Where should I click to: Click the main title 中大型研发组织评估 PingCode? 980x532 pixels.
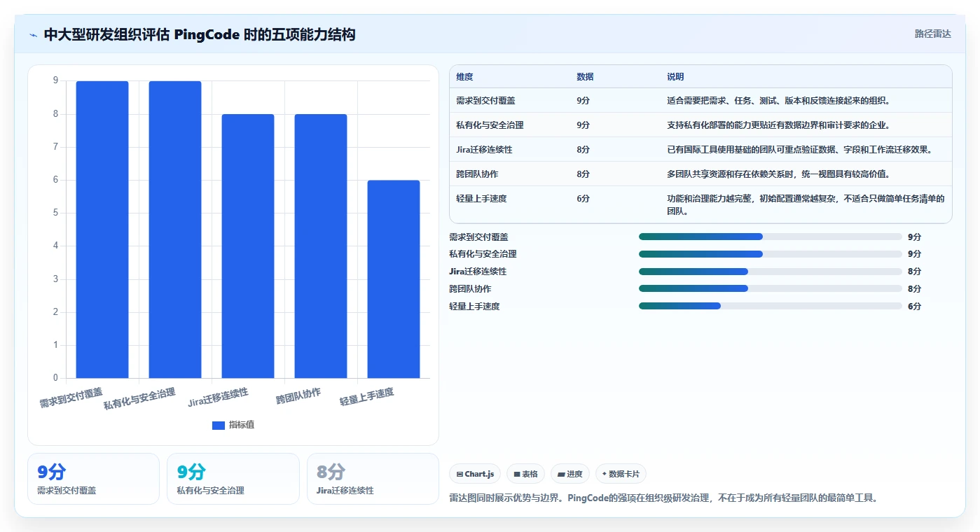200,34
